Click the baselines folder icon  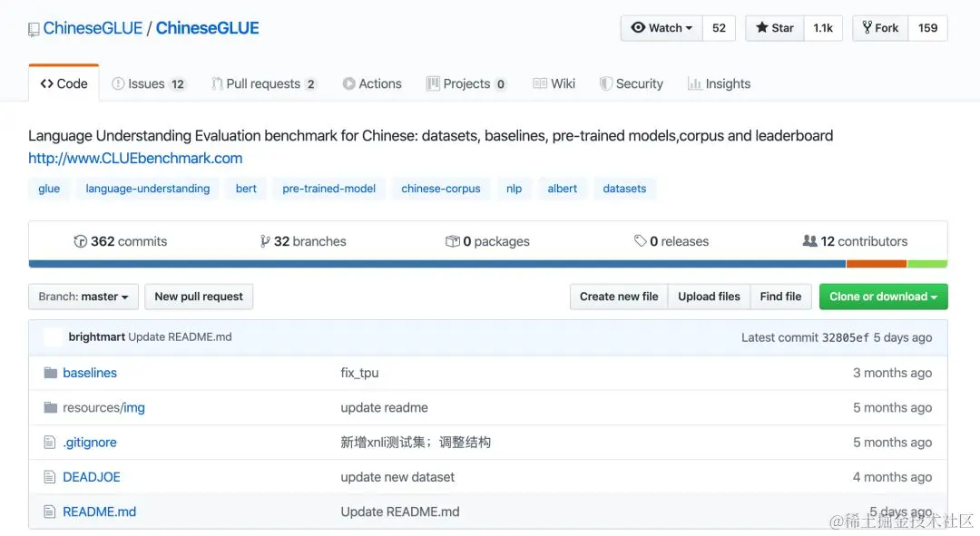51,373
